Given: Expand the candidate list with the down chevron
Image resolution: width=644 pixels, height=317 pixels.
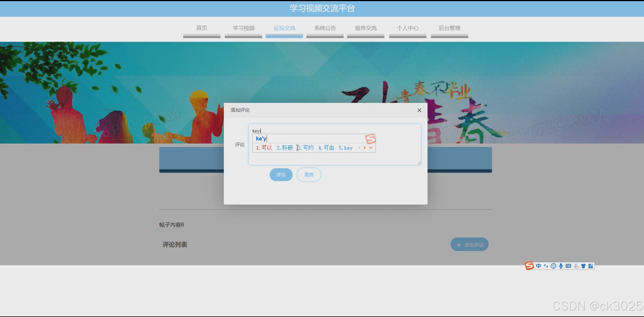Looking at the screenshot, I should 371,148.
